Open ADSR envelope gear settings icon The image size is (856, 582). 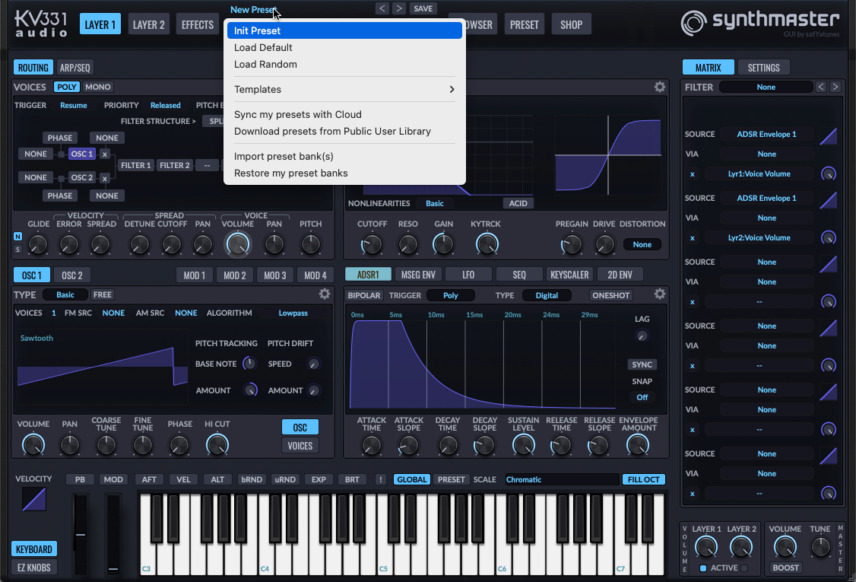[659, 294]
